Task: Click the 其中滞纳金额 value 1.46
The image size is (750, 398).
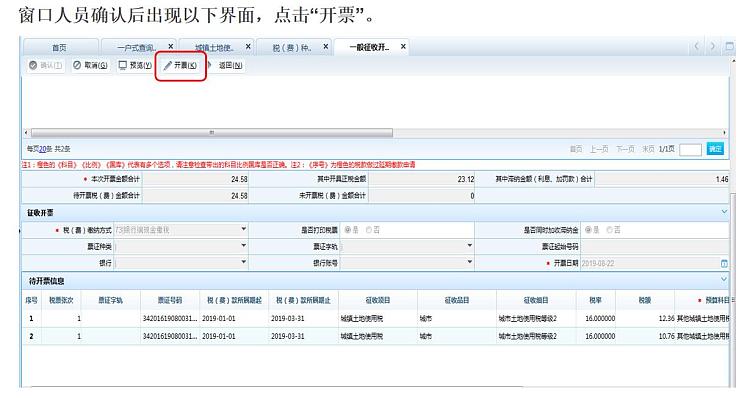Action: 722,179
